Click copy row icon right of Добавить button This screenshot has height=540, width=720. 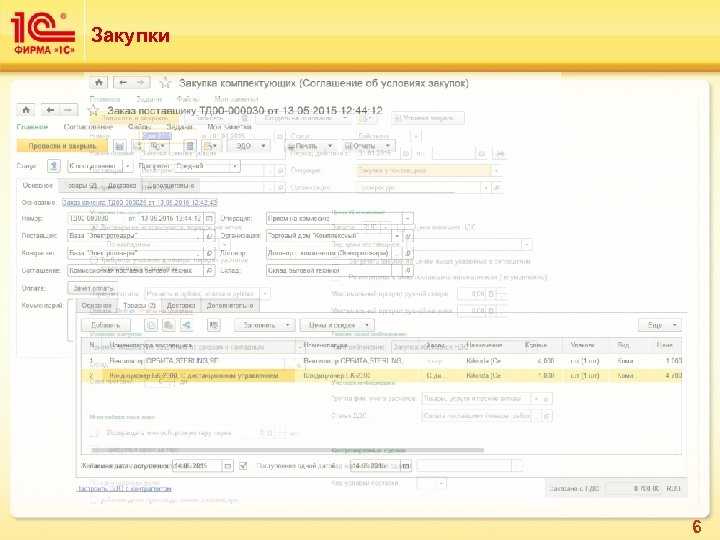point(151,325)
